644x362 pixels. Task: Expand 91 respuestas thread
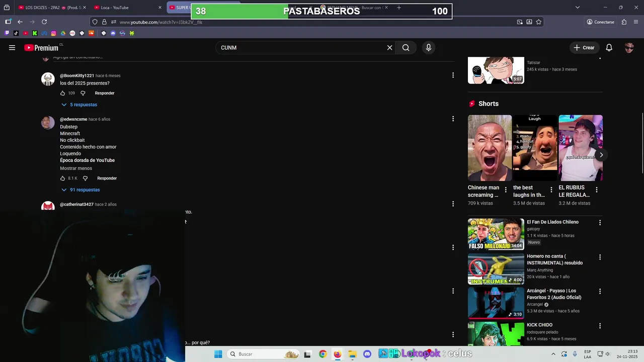click(80, 190)
